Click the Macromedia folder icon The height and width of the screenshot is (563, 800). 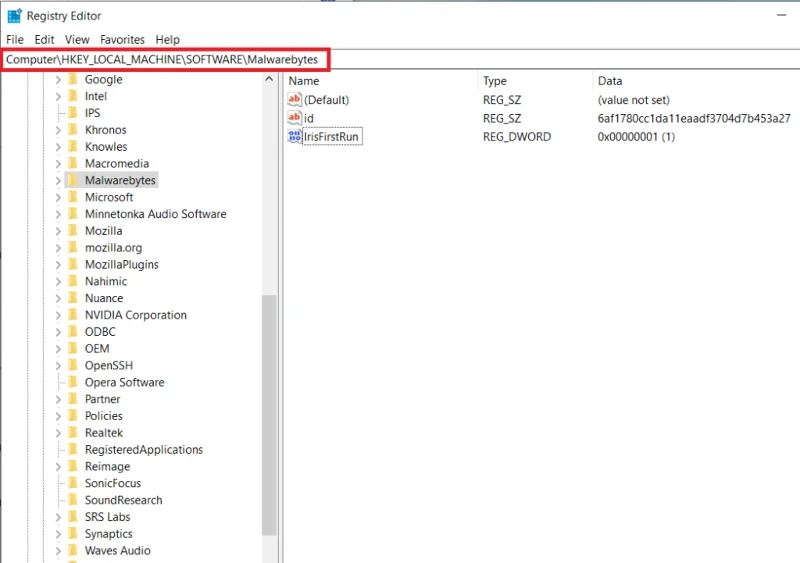pos(73,163)
